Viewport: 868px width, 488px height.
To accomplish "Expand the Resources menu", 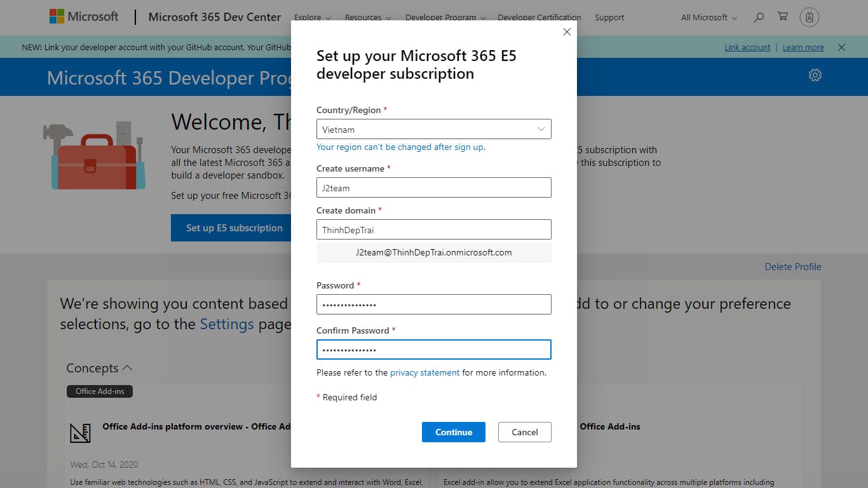I will [x=368, y=18].
